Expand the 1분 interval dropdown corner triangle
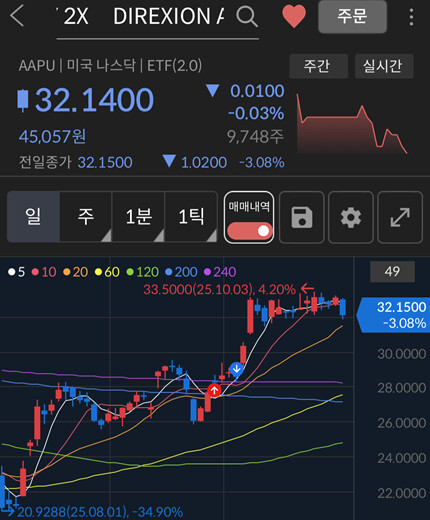430x520 pixels. click(159, 236)
